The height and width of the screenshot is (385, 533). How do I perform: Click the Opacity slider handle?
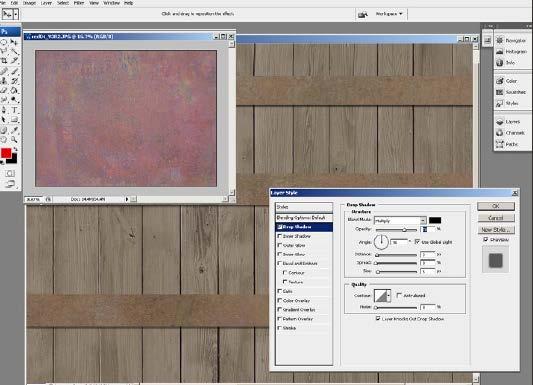(x=404, y=230)
